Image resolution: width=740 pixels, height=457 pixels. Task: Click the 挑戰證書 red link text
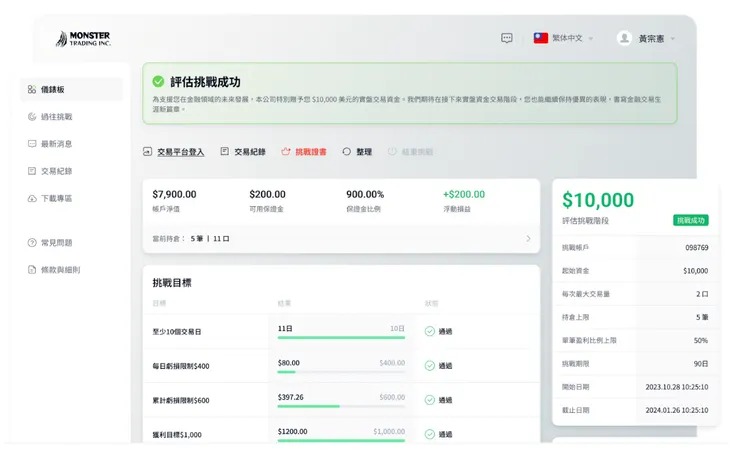311,152
